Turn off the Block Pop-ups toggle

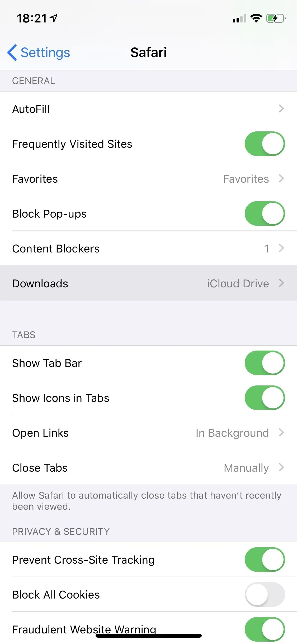[265, 213]
